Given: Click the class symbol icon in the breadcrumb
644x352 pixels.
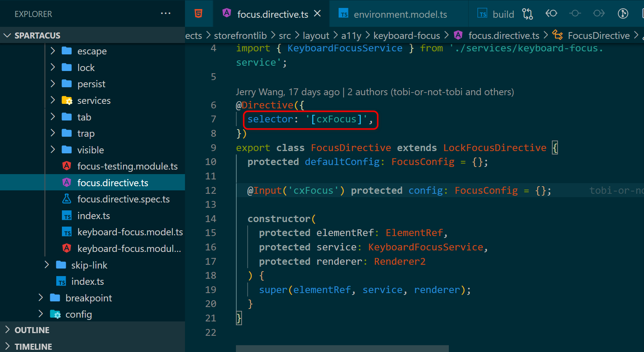Looking at the screenshot, I should (x=557, y=35).
